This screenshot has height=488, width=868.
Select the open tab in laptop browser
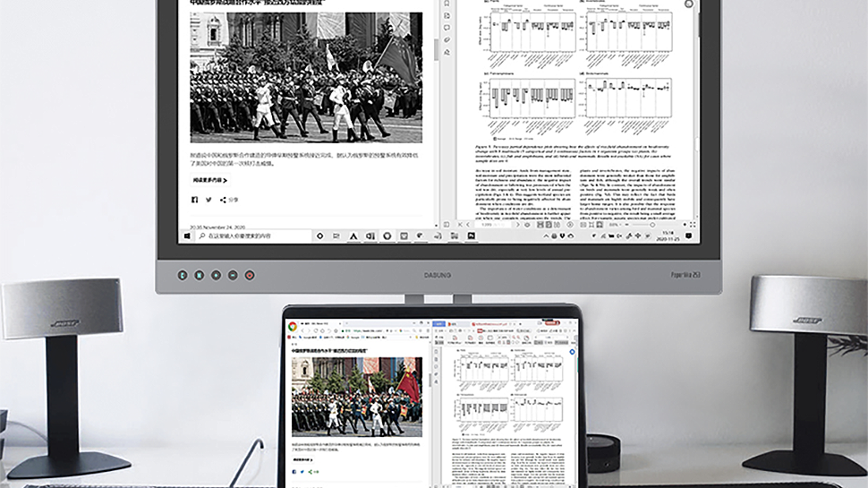click(320, 323)
